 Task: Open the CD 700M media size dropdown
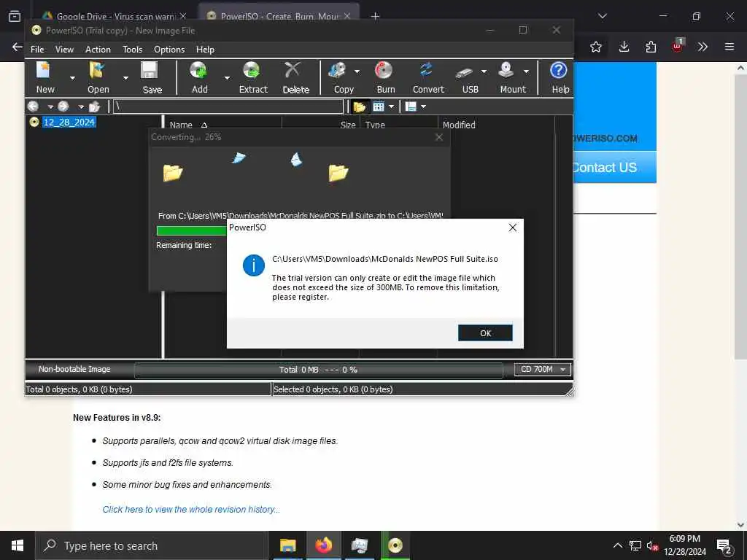point(543,370)
